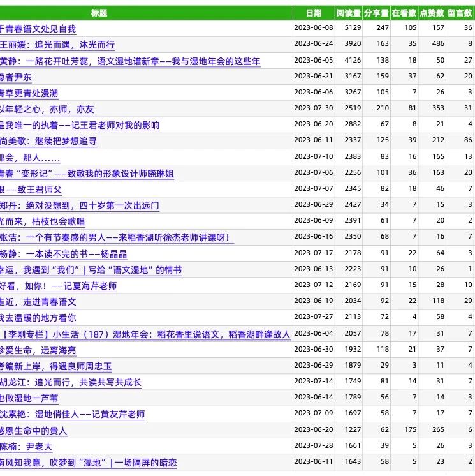Select date cell 2023-07-17

point(314,253)
